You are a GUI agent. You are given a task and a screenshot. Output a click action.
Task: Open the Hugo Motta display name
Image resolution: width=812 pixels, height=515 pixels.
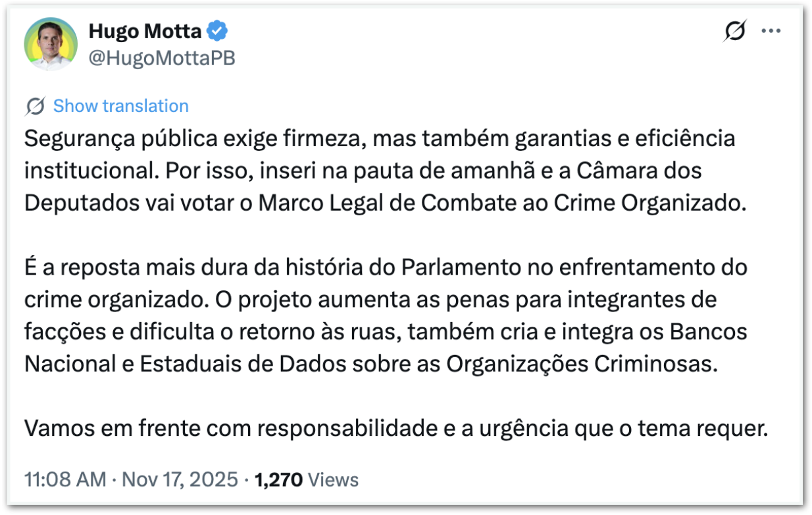(x=145, y=30)
